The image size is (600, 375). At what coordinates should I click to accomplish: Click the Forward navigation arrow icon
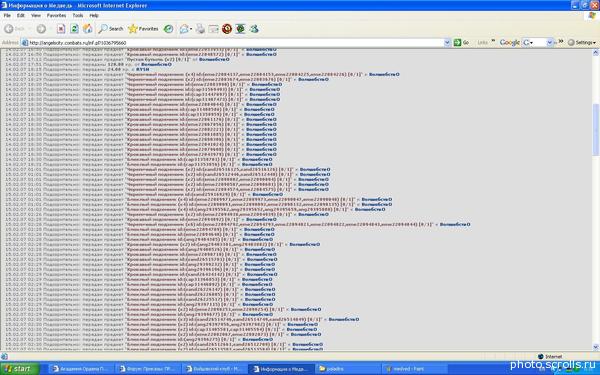41,29
